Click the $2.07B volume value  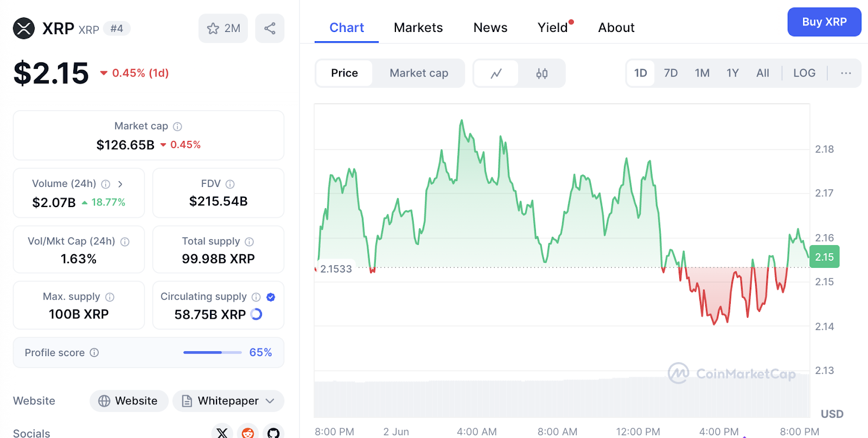tap(54, 203)
